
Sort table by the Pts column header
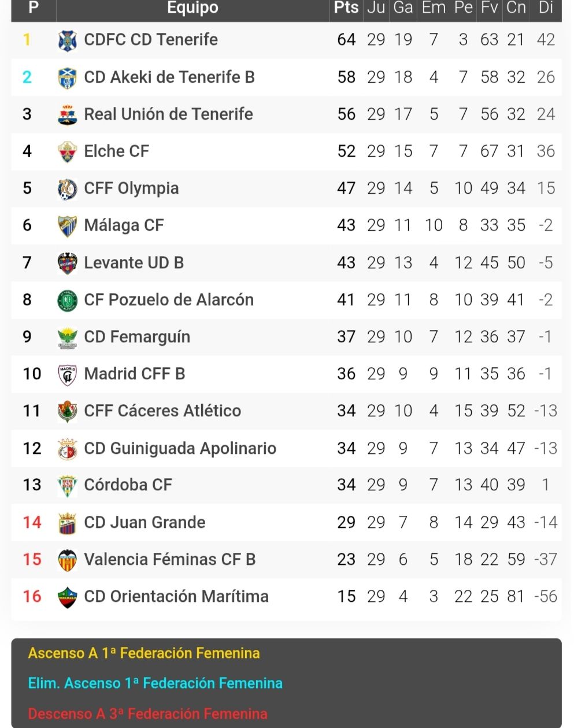pos(346,8)
